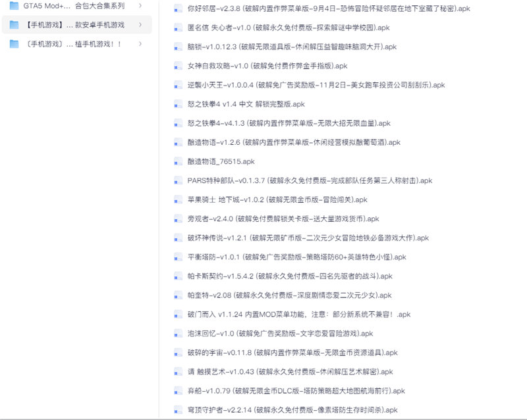Click folder icon of 〔手机游戏〕植手机游戏！！
The width and height of the screenshot is (527, 420).
pyautogui.click(x=14, y=44)
